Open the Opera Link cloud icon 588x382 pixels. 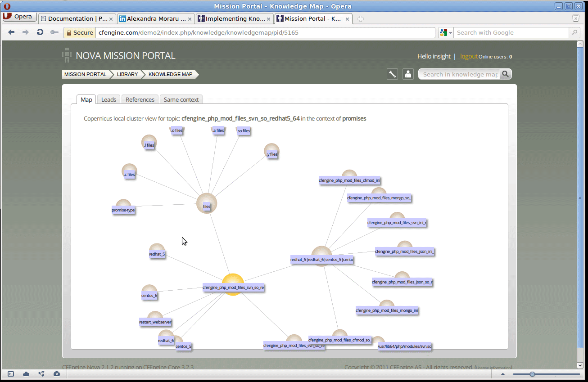[x=26, y=374]
